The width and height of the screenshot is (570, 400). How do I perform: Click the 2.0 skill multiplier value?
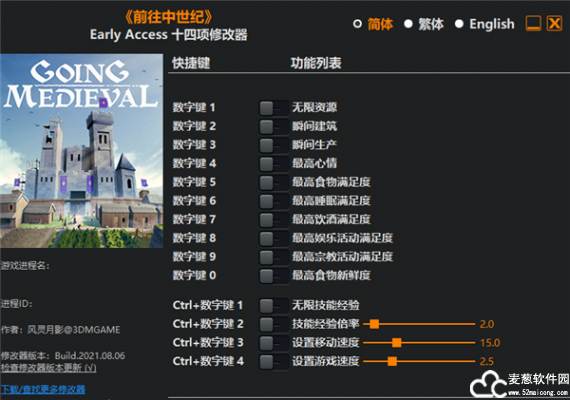[x=487, y=324]
